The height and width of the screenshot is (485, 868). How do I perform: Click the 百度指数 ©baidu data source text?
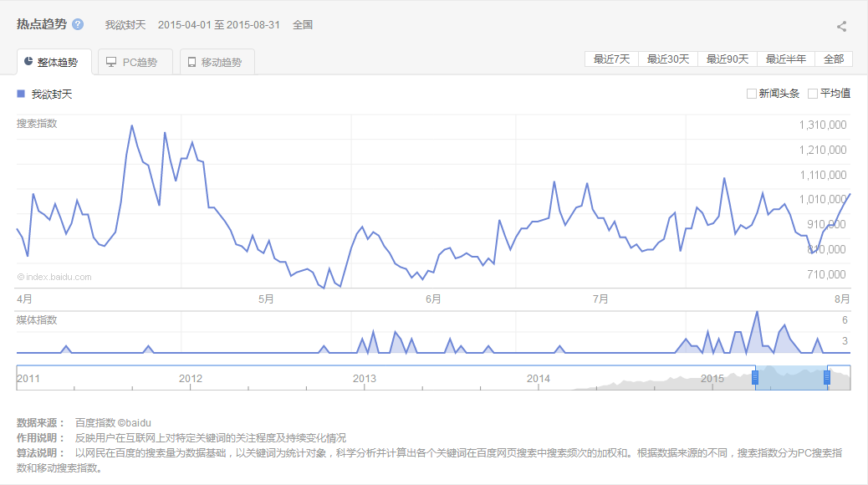[113, 423]
